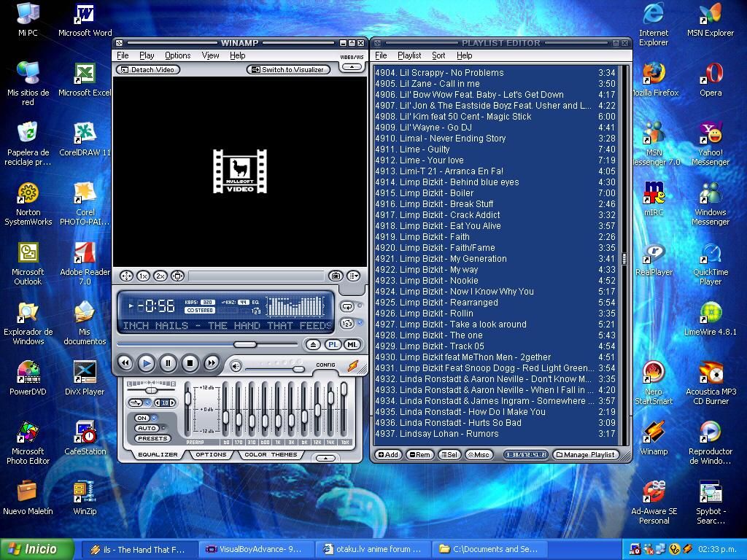Increase the crossfade value with the right arrow
Screen dimensions: 747x560
point(172,402)
